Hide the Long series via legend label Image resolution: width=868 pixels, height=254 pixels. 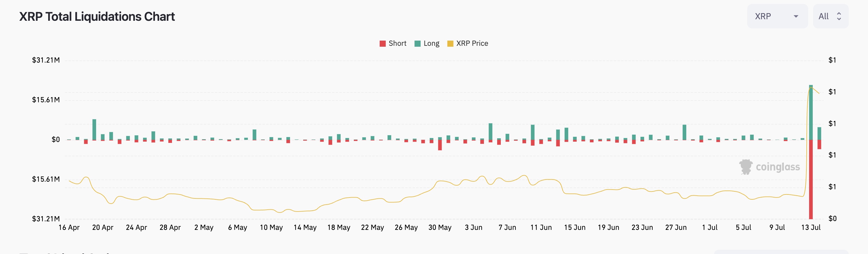click(x=431, y=44)
